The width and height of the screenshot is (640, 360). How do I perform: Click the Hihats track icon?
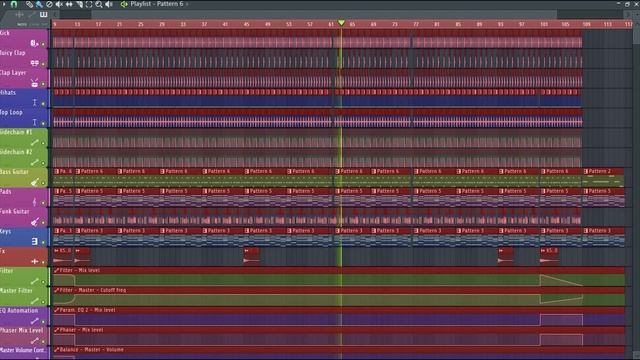point(34,102)
